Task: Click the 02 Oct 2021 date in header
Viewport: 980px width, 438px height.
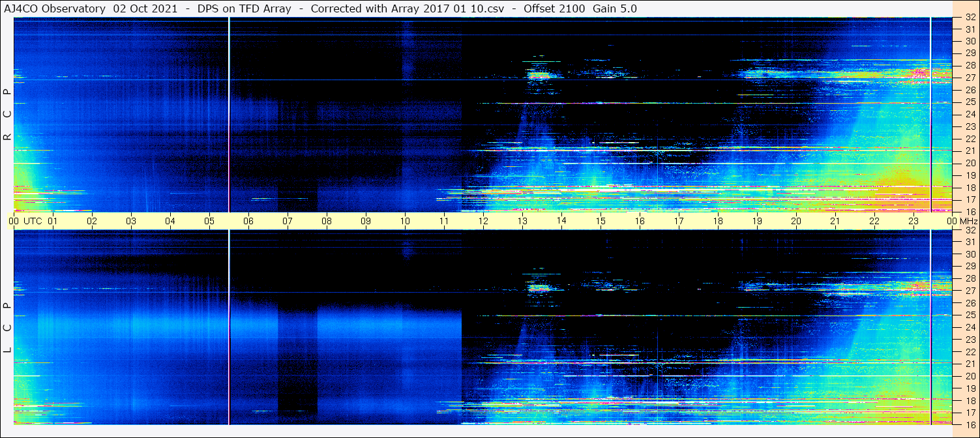Action: pos(145,8)
